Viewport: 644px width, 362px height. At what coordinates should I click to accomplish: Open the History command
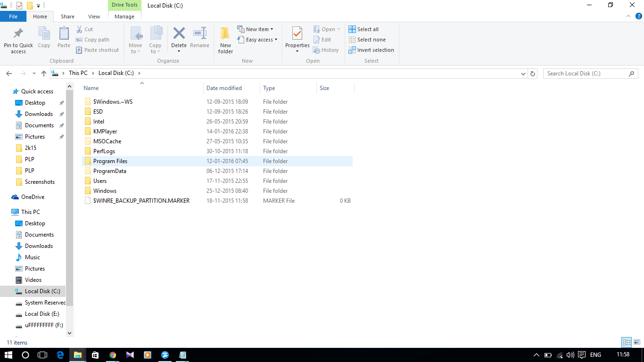(x=326, y=50)
